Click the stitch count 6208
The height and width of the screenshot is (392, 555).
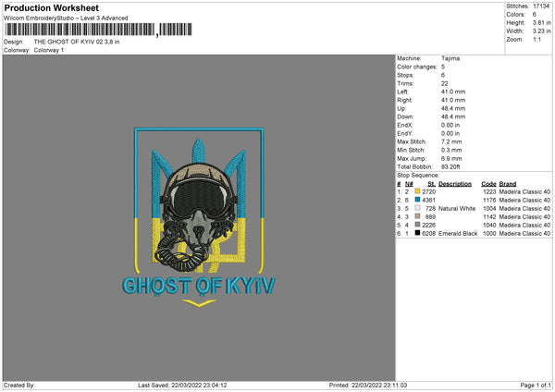[x=428, y=234]
